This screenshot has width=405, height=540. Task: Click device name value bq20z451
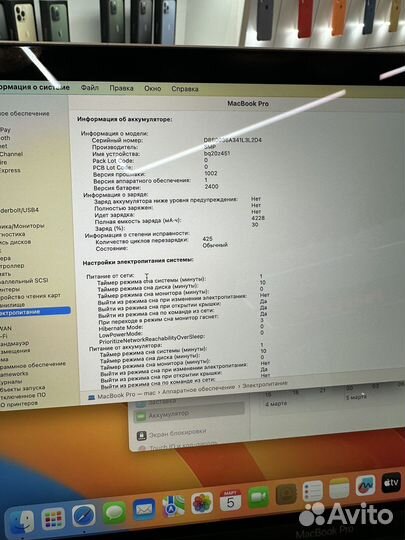217,153
